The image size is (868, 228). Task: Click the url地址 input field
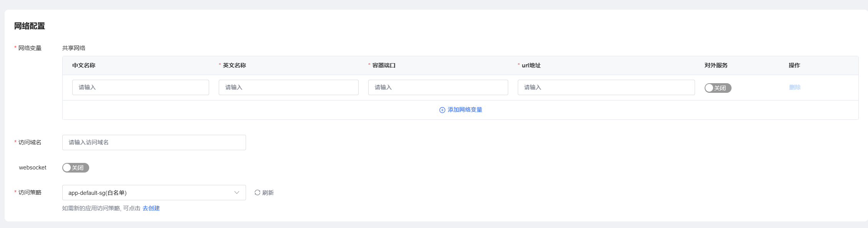[x=606, y=87]
